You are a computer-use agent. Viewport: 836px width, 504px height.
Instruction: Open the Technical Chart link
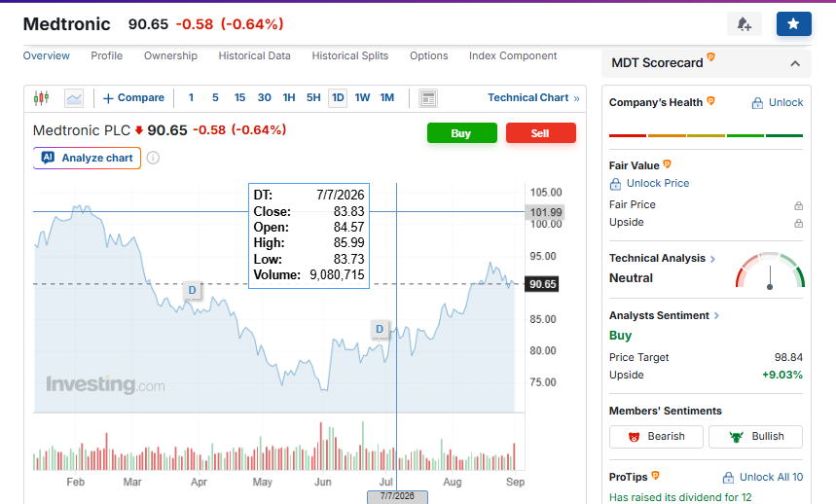click(533, 98)
